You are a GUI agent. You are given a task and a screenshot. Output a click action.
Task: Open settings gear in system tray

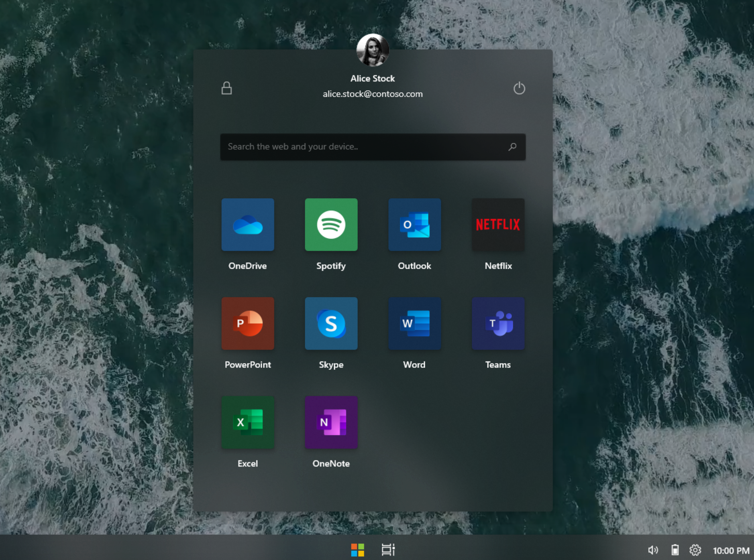pyautogui.click(x=695, y=550)
